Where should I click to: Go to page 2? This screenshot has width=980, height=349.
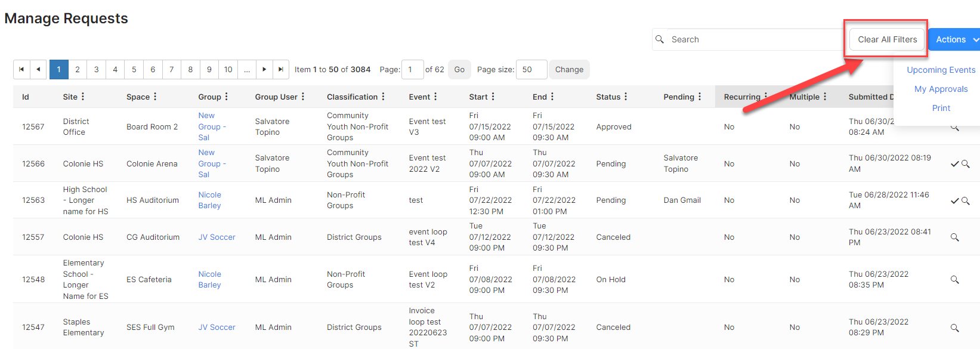tap(78, 69)
